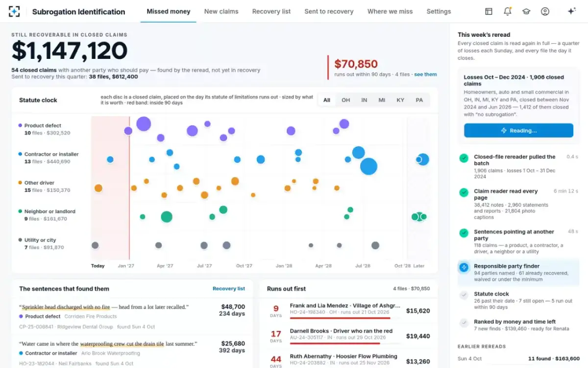This screenshot has height=368, width=588.
Task: Open the user profile icon
Action: [545, 11]
